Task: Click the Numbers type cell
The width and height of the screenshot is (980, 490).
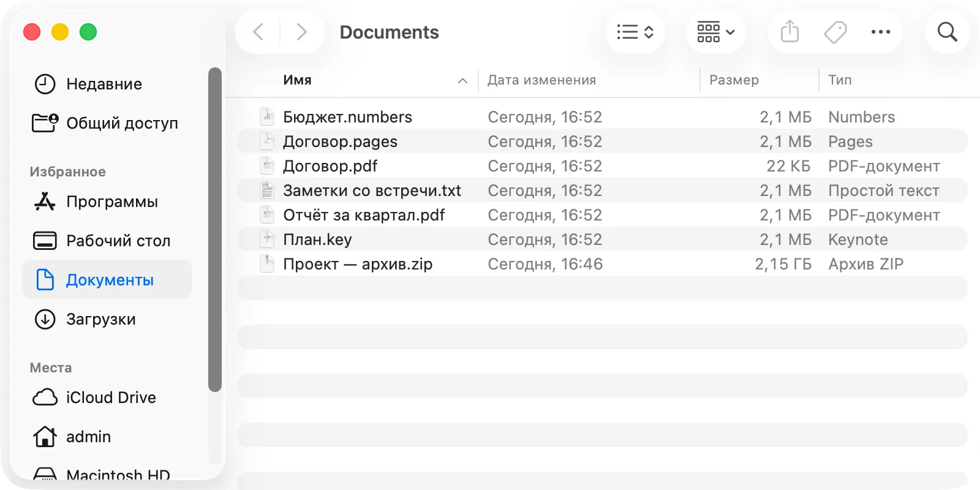Action: [x=861, y=117]
